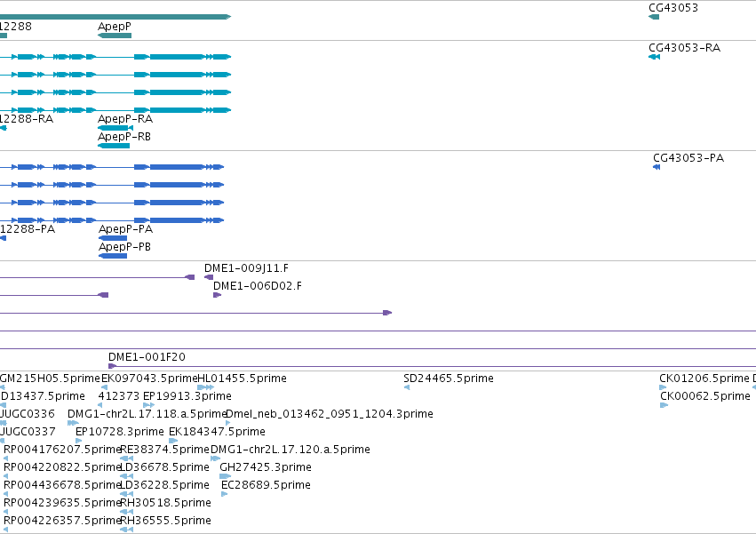Click the CG43053-PA protein label
756x534 pixels.
[x=688, y=158]
